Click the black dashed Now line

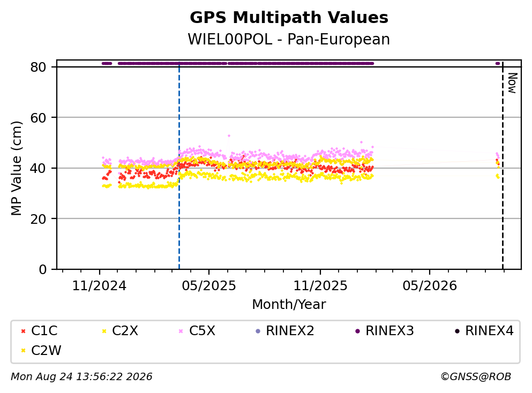click(x=503, y=166)
